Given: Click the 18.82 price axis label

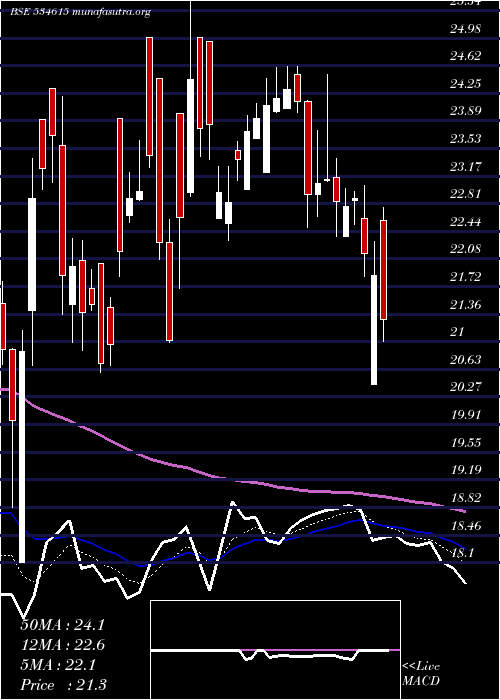Looking at the screenshot, I should coord(465,498).
